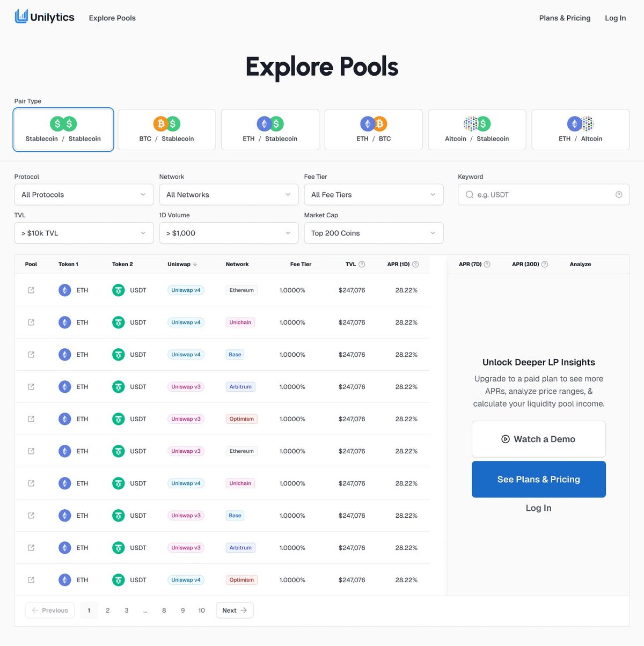Open the TVL > $10k dropdown
Screen dimensions: 644x646
tap(84, 233)
